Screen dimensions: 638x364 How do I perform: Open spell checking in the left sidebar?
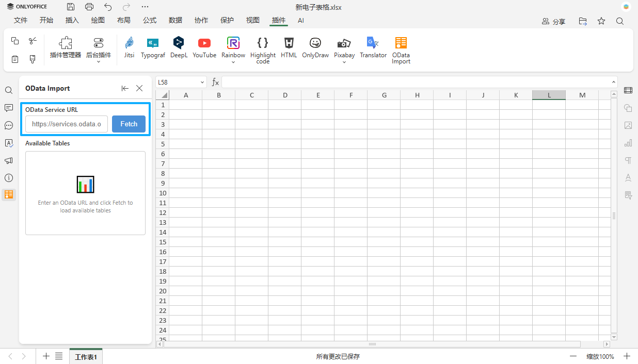pos(9,143)
